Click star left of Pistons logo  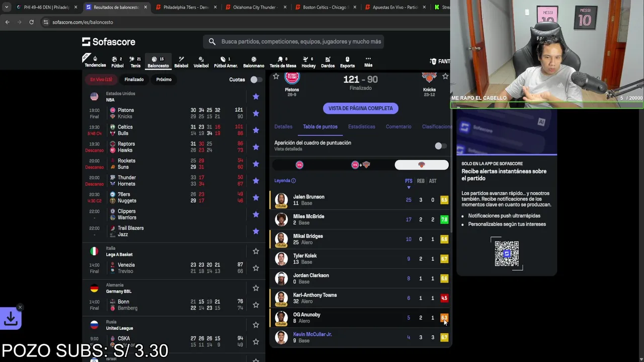coord(276,76)
